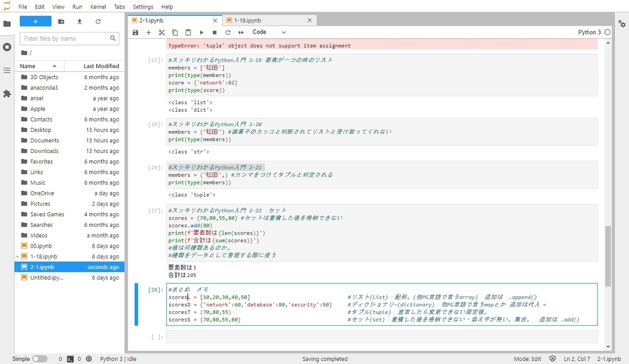
Task: Select the 00.ipynb file
Action: (70, 246)
